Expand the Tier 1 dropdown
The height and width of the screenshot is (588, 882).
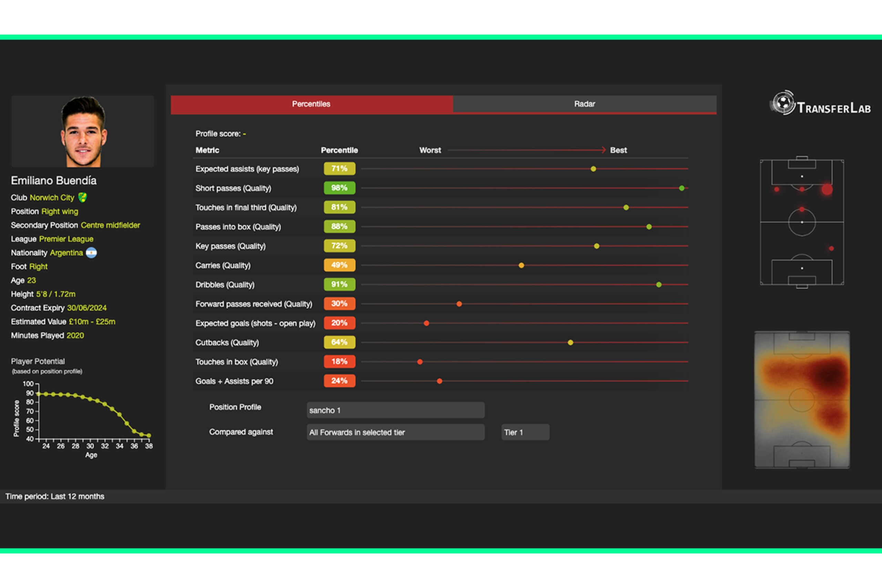[525, 432]
